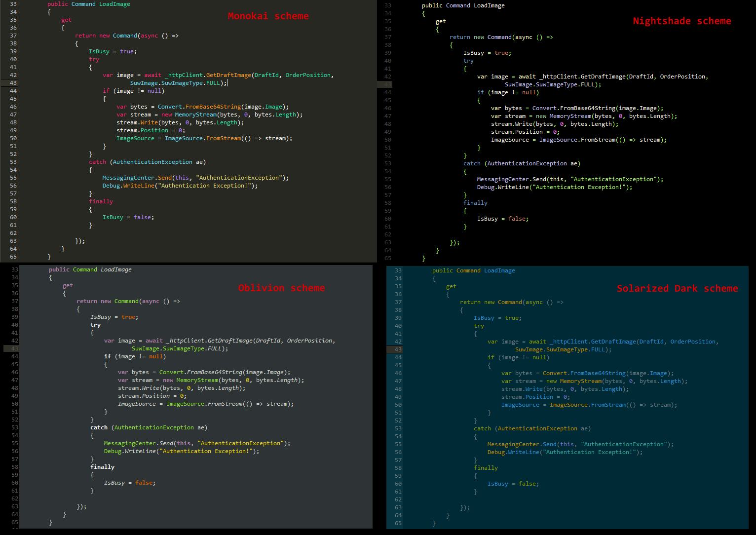The image size is (756, 535).
Task: Click italic 'LoadImage' in the Oblivion pane
Action: click(x=116, y=269)
